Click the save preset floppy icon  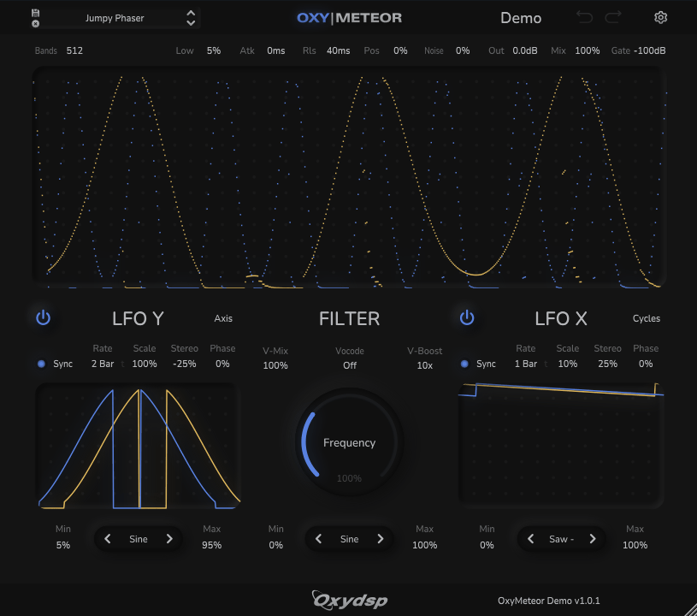pyautogui.click(x=36, y=13)
